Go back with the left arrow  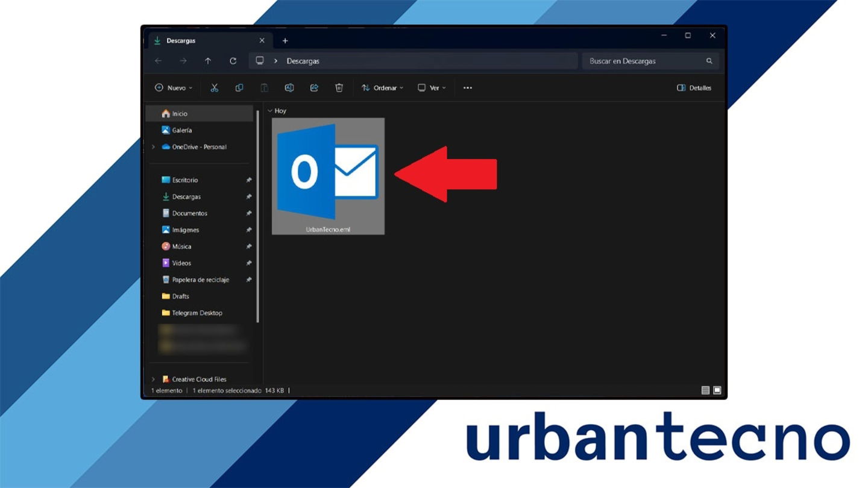coord(158,61)
